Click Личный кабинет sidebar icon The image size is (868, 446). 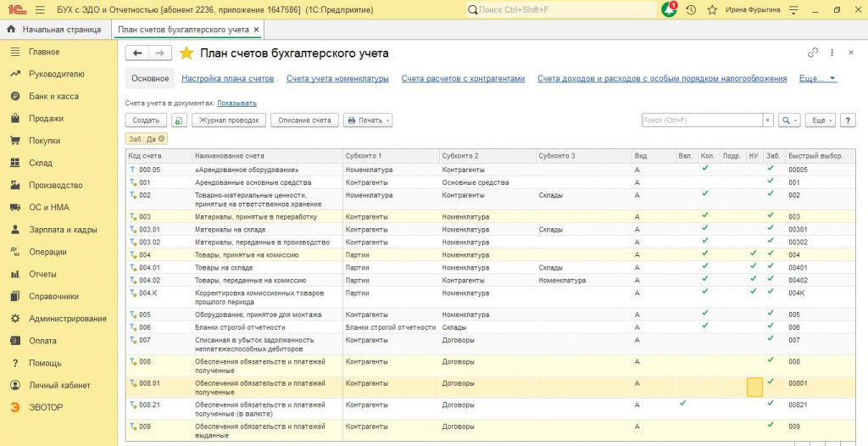point(15,385)
